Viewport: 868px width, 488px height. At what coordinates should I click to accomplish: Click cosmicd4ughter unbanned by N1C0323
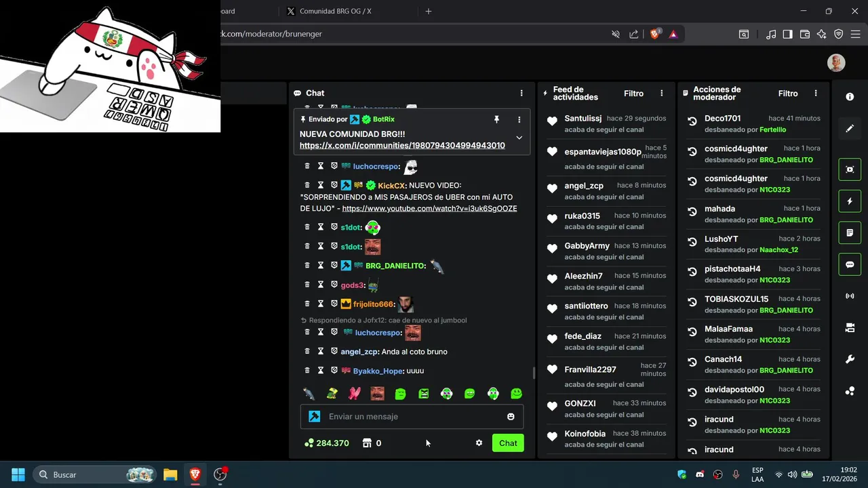coord(736,178)
